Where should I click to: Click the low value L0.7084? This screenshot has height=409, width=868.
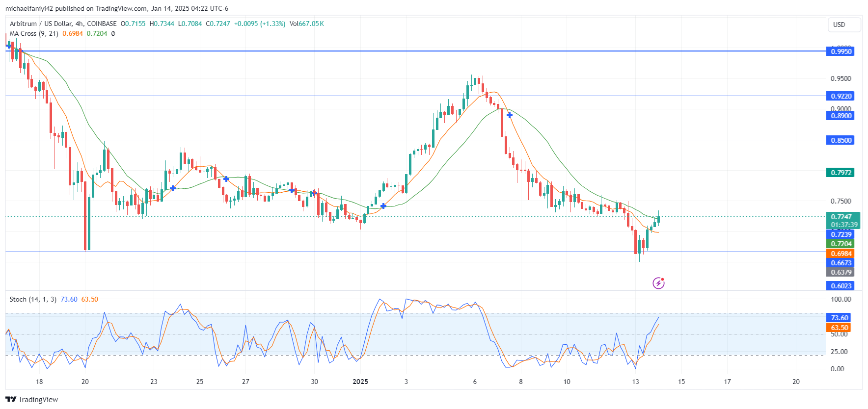(x=190, y=24)
